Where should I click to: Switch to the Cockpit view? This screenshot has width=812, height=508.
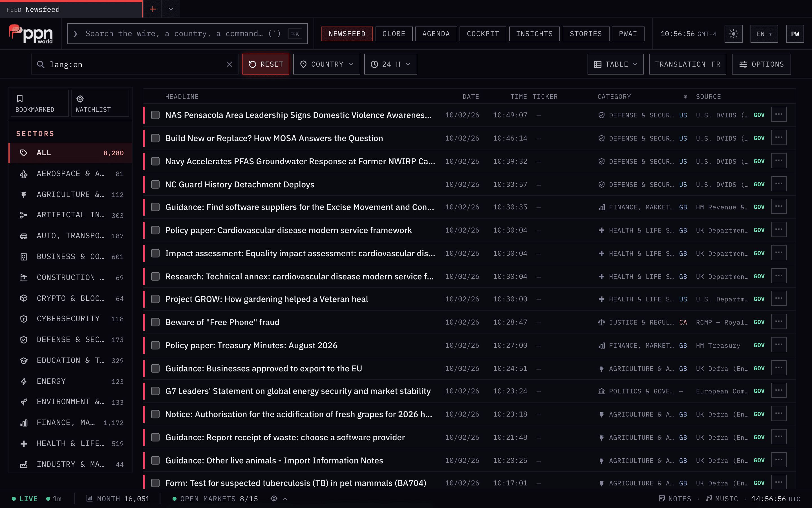[x=483, y=34]
